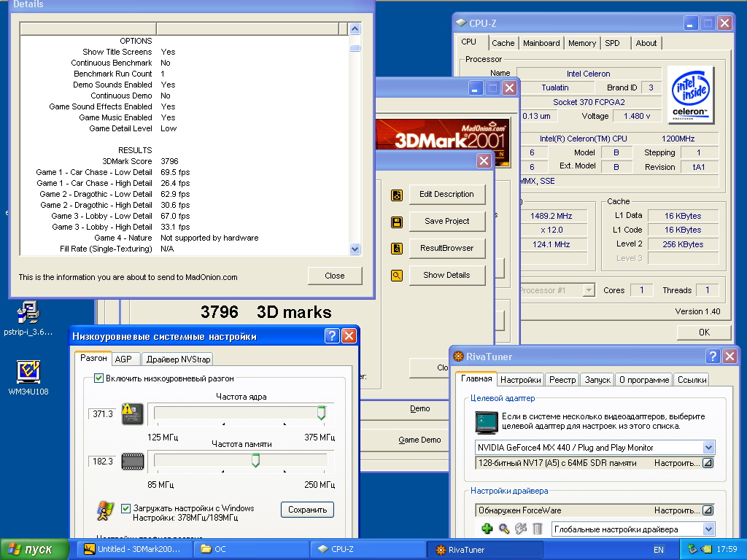Toggle load settings with Windows checkbox
747x560 pixels.
coord(125,508)
